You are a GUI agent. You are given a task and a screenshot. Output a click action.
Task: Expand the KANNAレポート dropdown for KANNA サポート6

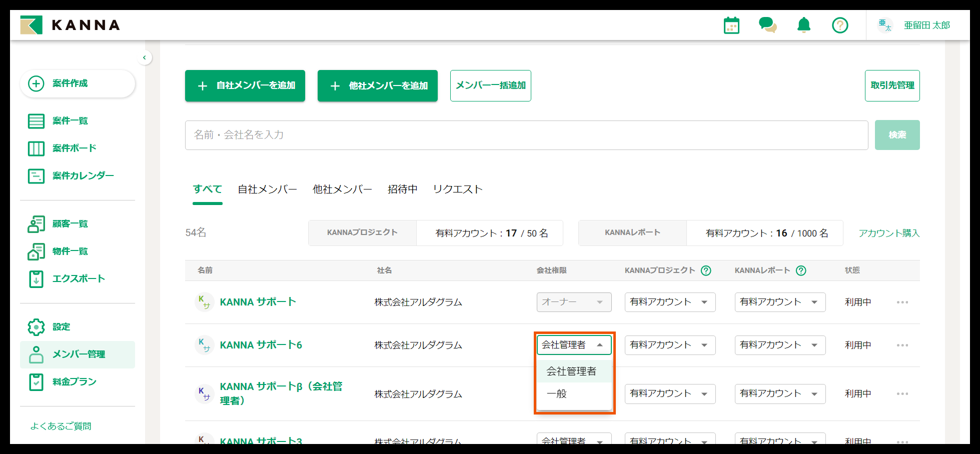tap(780, 345)
